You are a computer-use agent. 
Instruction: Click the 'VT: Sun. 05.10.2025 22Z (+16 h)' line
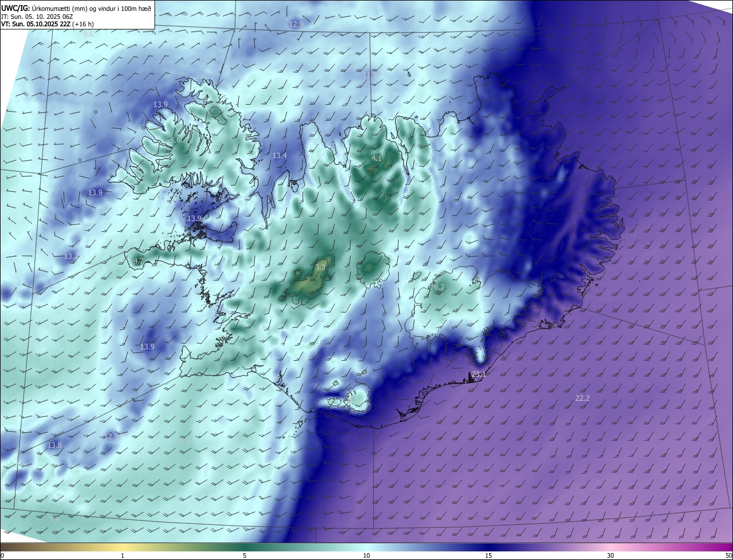click(48, 24)
